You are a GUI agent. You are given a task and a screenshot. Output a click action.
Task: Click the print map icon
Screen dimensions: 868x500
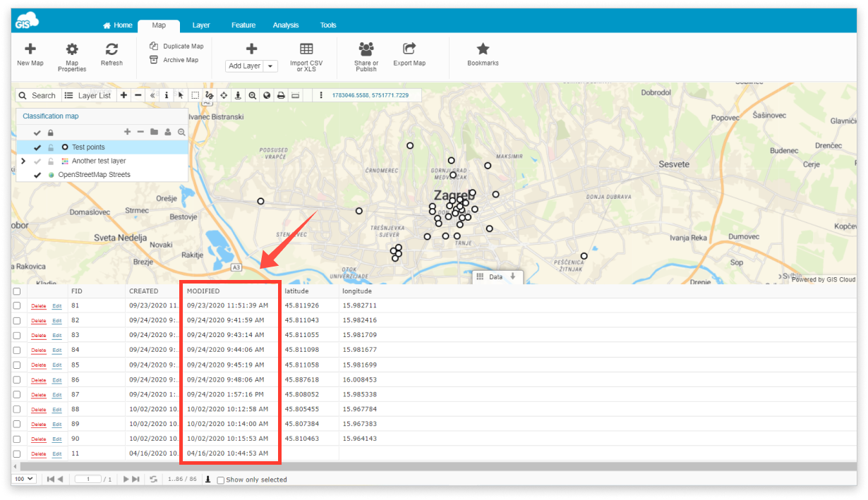pyautogui.click(x=281, y=95)
